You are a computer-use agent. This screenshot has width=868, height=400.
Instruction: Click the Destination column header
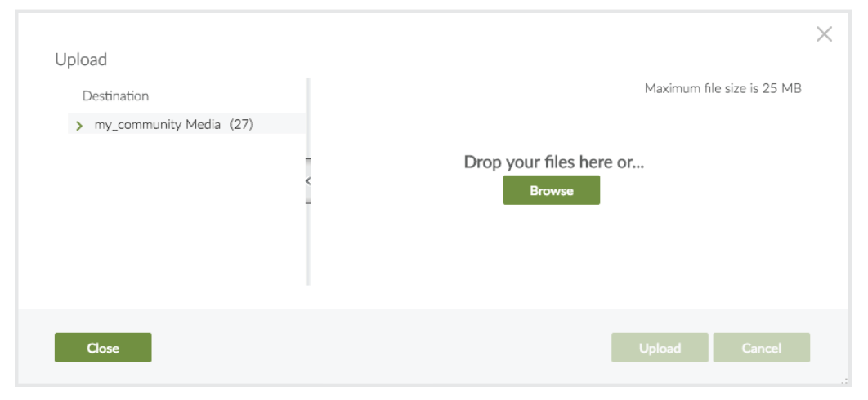pos(115,96)
